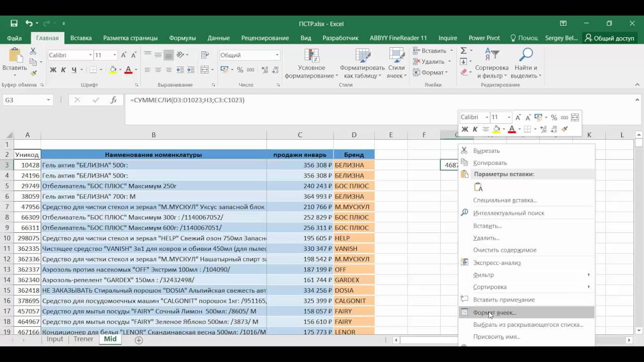Apply the red font color in the ribbon
Image resolution: width=644 pixels, height=362 pixels.
[128, 70]
